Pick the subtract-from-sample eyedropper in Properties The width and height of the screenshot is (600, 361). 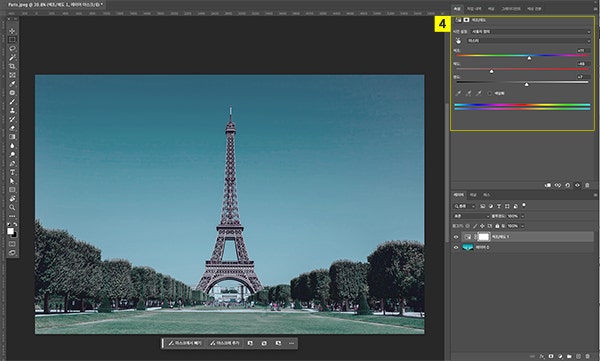point(479,93)
